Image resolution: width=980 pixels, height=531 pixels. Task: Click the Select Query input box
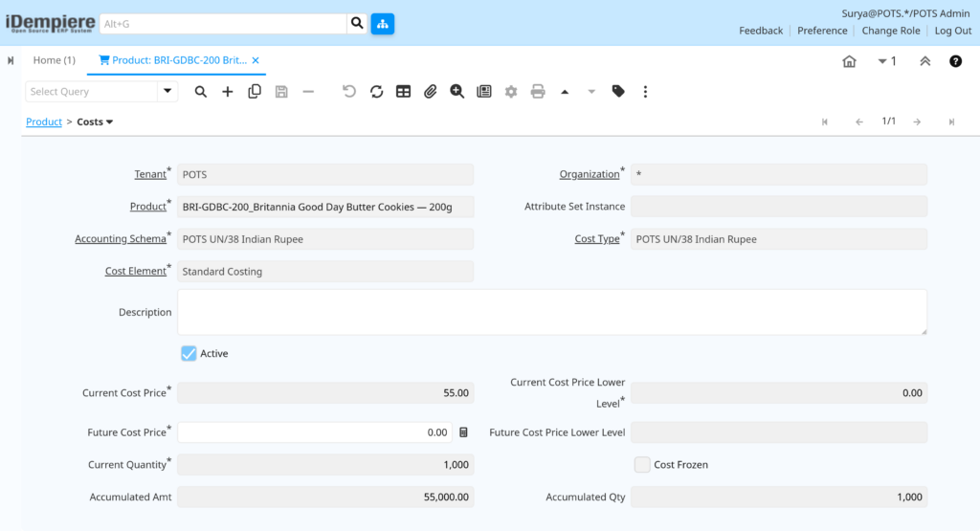[92, 91]
